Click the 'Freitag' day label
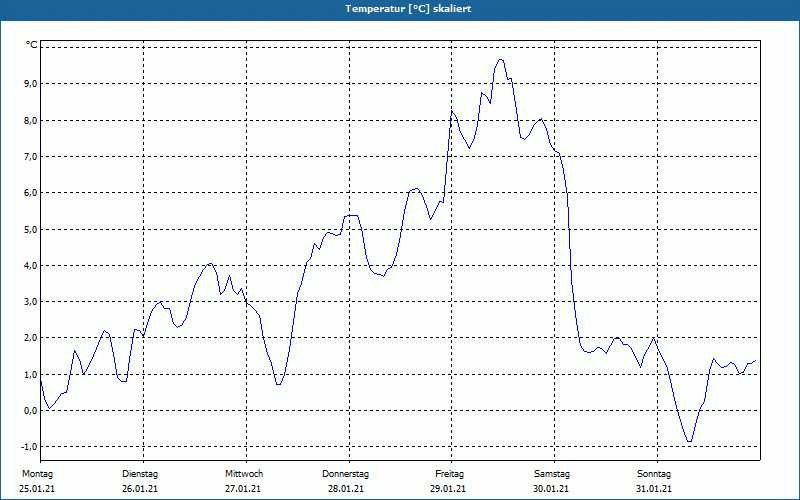 click(x=449, y=474)
